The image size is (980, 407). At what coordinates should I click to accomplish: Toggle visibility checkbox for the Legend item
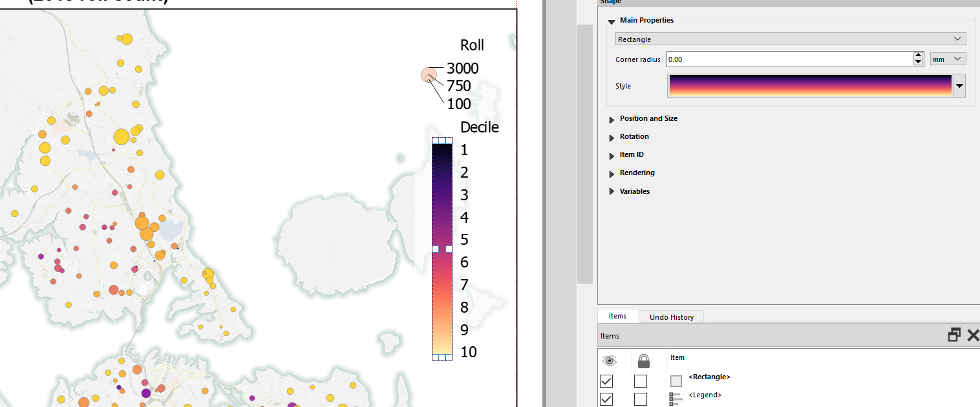[606, 399]
